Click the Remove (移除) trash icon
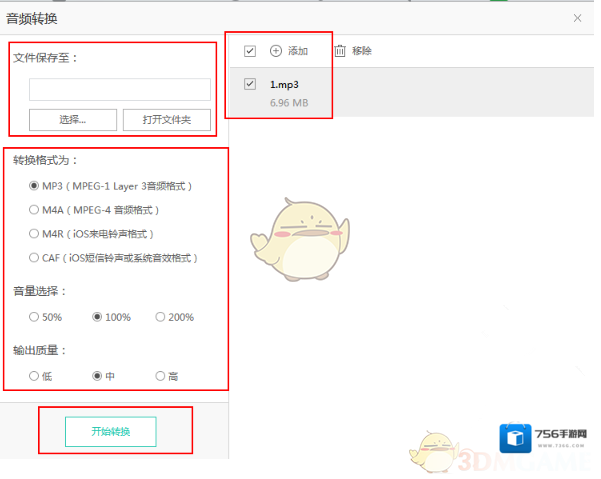 pos(340,51)
